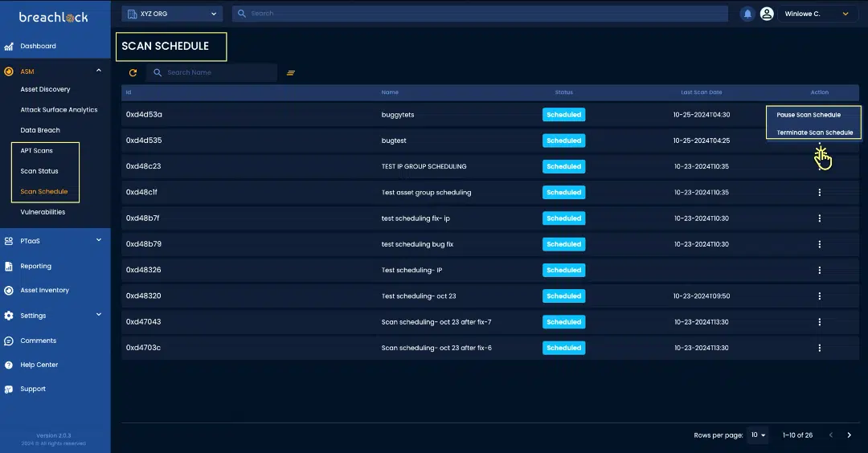Open the XYZ ORG organization dropdown
The height and width of the screenshot is (453, 868).
[x=172, y=14]
